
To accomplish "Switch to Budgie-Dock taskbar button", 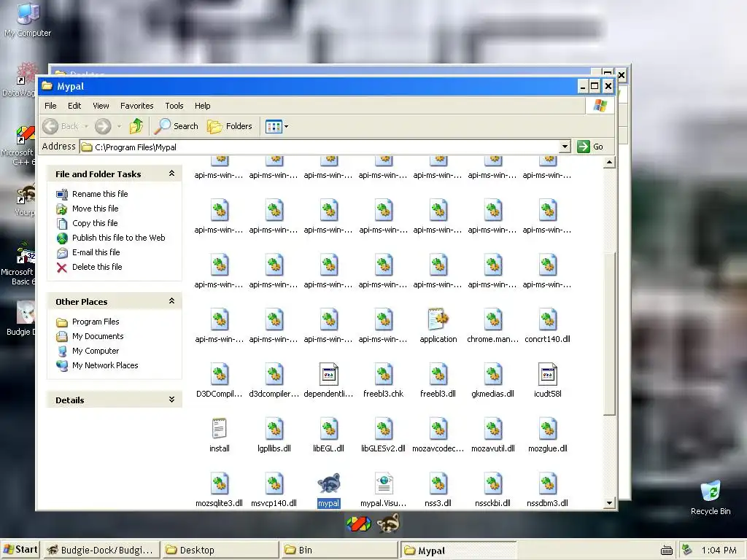I will pyautogui.click(x=101, y=550).
